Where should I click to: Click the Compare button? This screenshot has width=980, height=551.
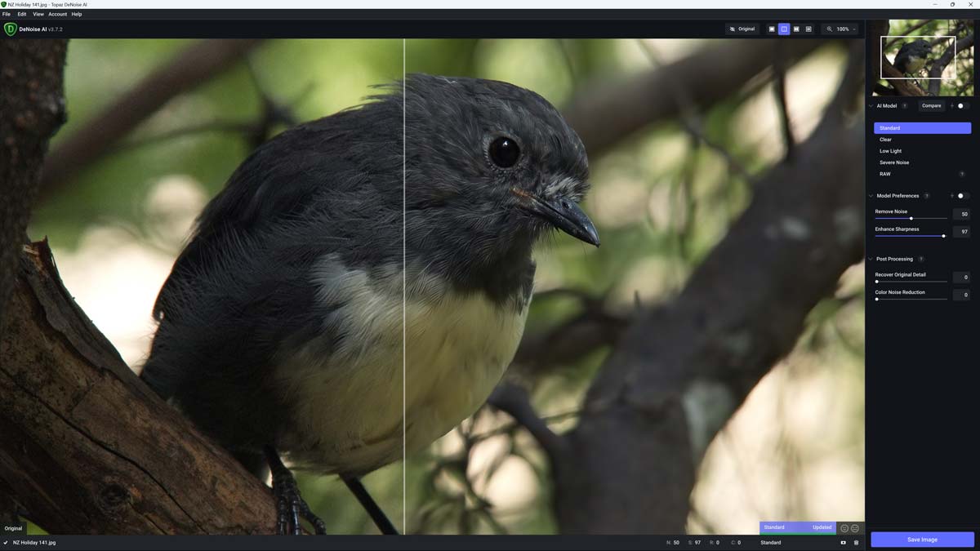coord(930,105)
